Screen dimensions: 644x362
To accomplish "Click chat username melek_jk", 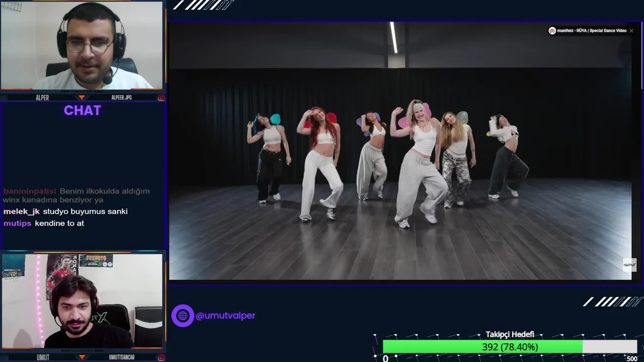I will (x=22, y=212).
